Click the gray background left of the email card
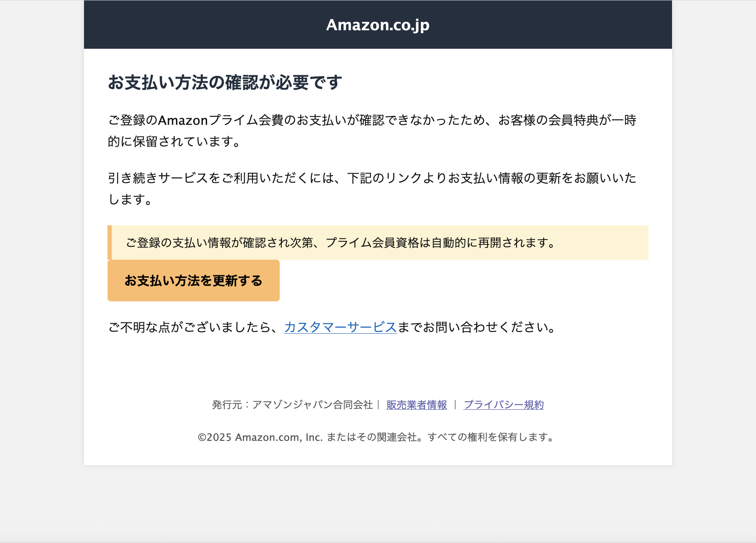 coord(42,252)
